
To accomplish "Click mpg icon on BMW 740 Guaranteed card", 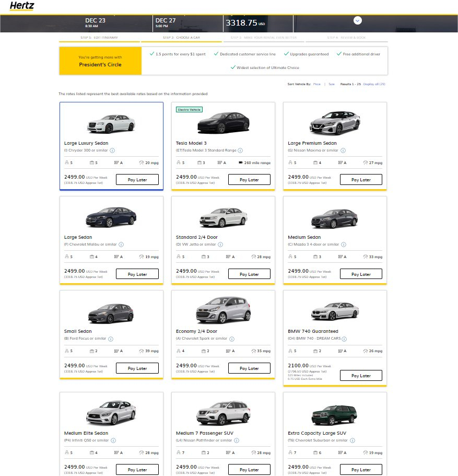I will pos(366,351).
